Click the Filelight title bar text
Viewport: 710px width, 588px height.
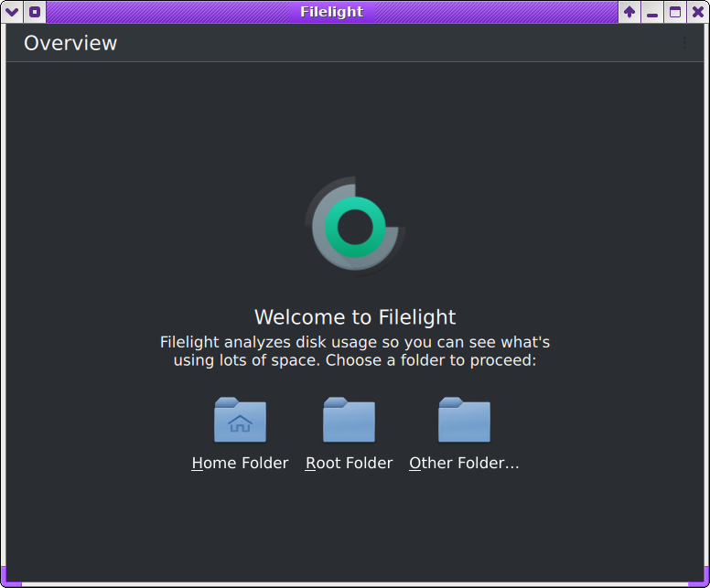click(332, 12)
